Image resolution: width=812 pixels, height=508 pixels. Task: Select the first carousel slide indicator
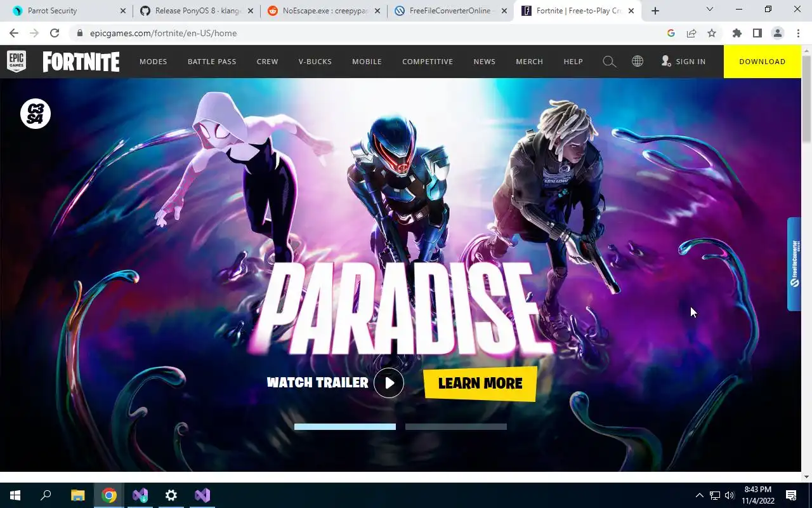click(x=345, y=427)
